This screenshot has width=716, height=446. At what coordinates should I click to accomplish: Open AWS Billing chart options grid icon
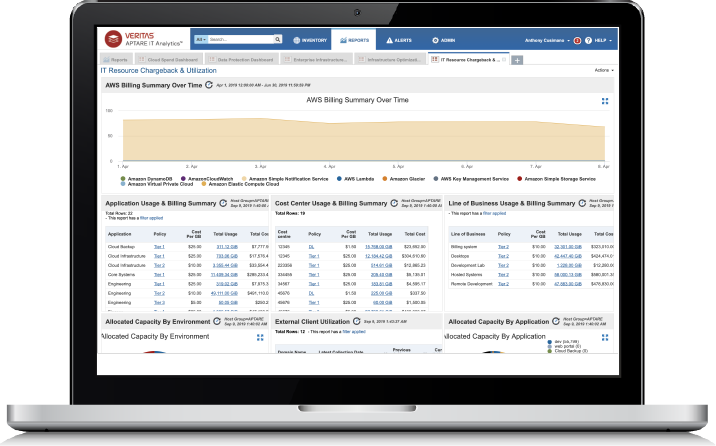coord(605,101)
